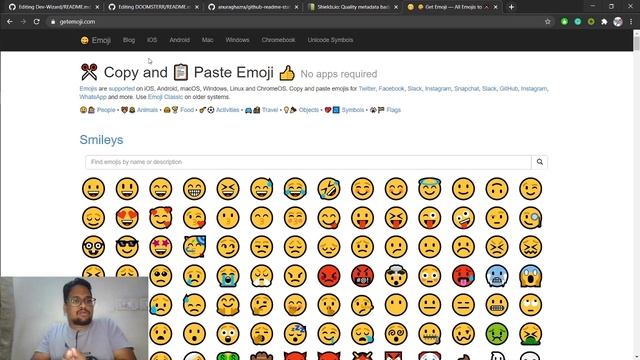The image size is (640, 360).
Task: Click the upside-down face emoji
Action: tap(497, 189)
